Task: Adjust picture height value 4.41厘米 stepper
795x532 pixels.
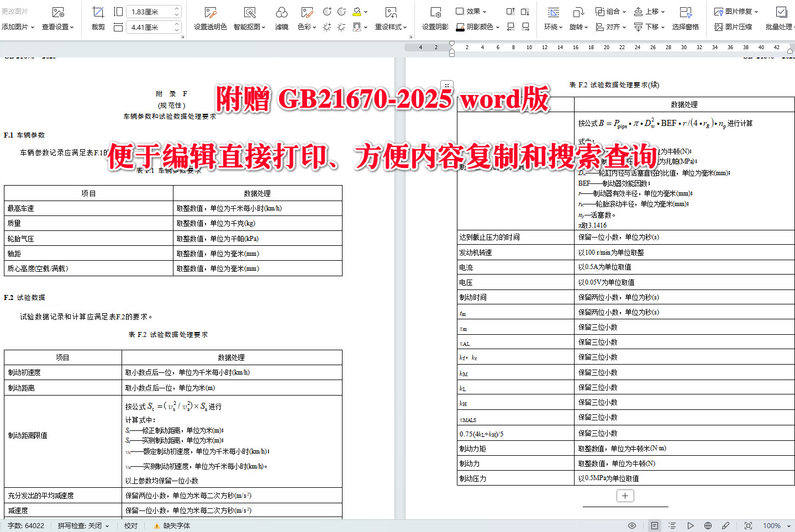Action: pos(177,27)
